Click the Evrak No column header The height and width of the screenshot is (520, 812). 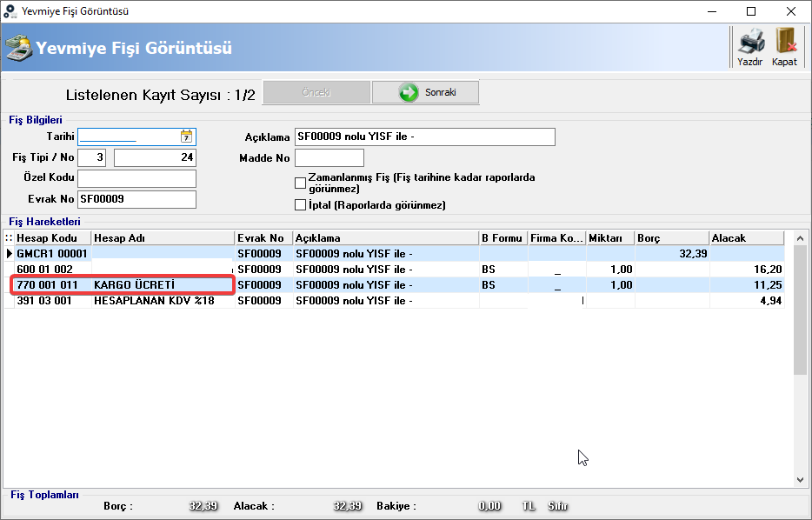click(x=264, y=238)
